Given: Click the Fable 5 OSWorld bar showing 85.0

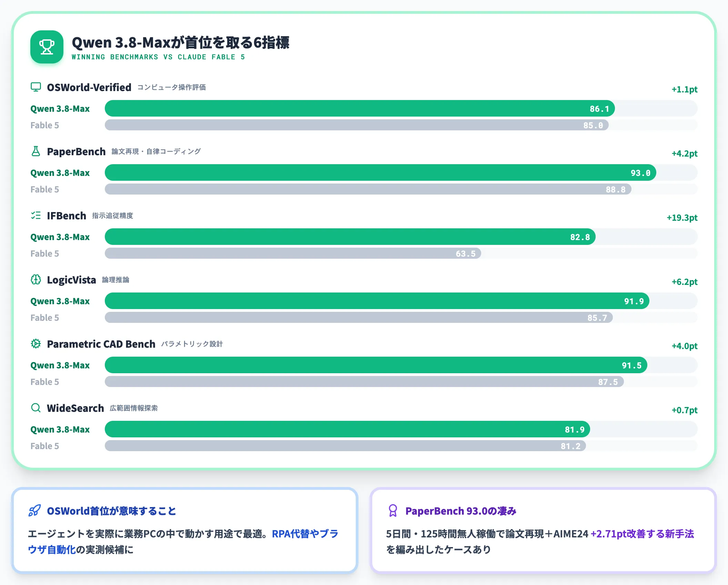Looking at the screenshot, I should (x=357, y=125).
